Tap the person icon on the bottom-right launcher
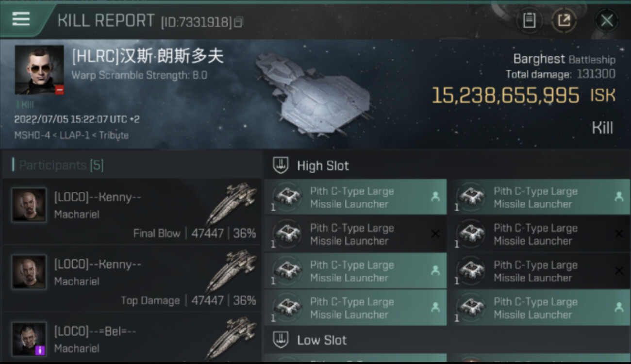Image resolution: width=631 pixels, height=364 pixels. [619, 307]
